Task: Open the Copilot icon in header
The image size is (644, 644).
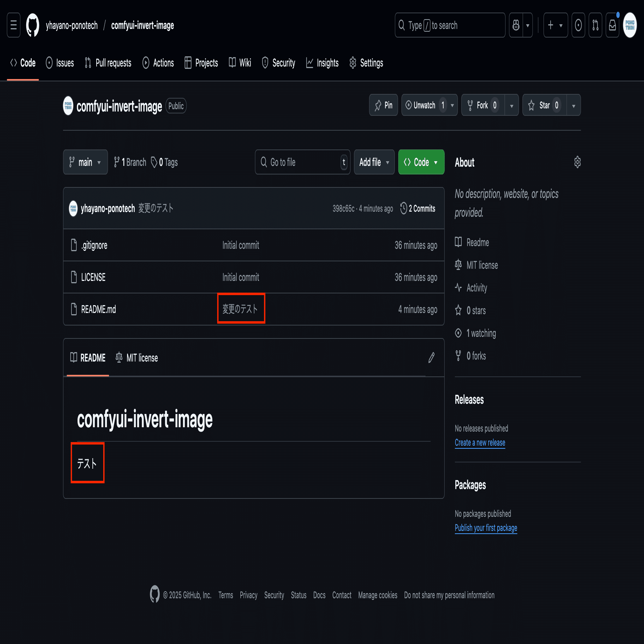Action: coord(516,25)
